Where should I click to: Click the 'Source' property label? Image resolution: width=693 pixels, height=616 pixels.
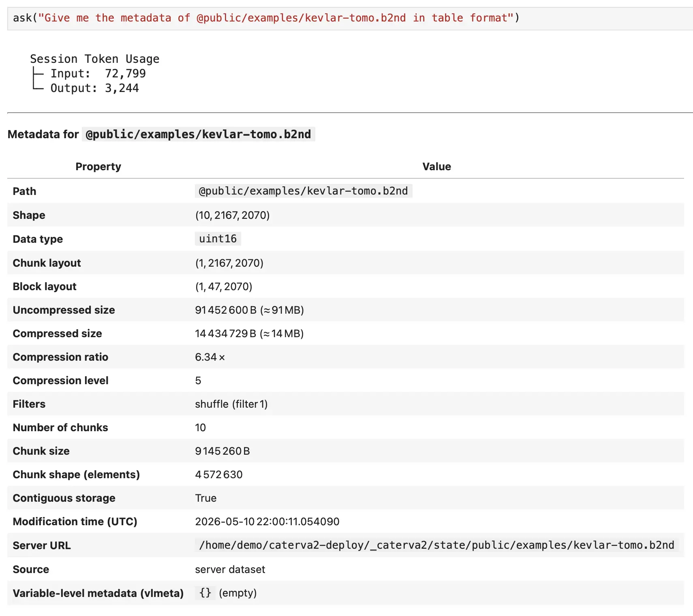31,569
